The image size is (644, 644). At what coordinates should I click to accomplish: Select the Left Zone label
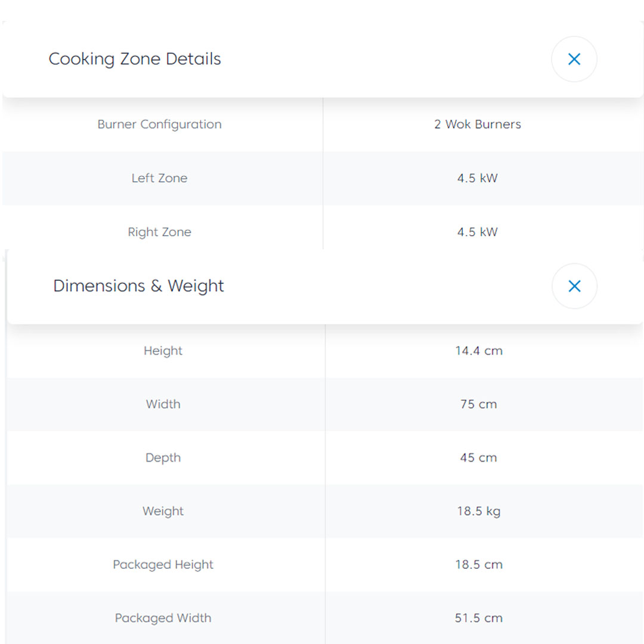[x=159, y=178]
